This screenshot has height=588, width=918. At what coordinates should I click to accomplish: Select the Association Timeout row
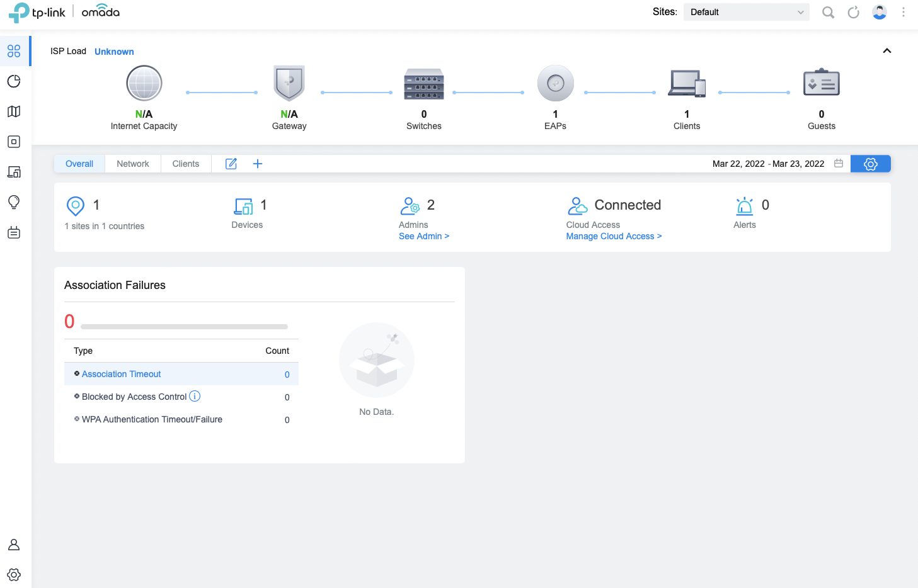pos(181,374)
